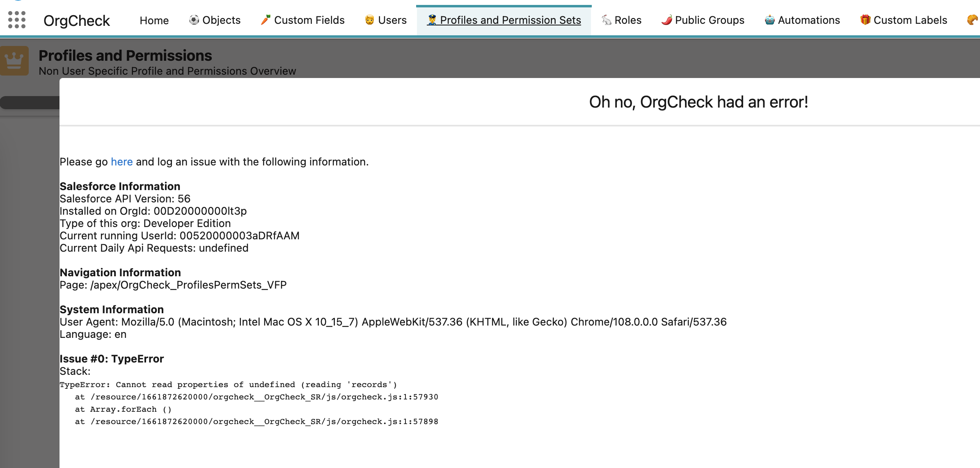Click the gift icon for Custom Labels
Image resolution: width=980 pixels, height=468 pixels.
(864, 19)
